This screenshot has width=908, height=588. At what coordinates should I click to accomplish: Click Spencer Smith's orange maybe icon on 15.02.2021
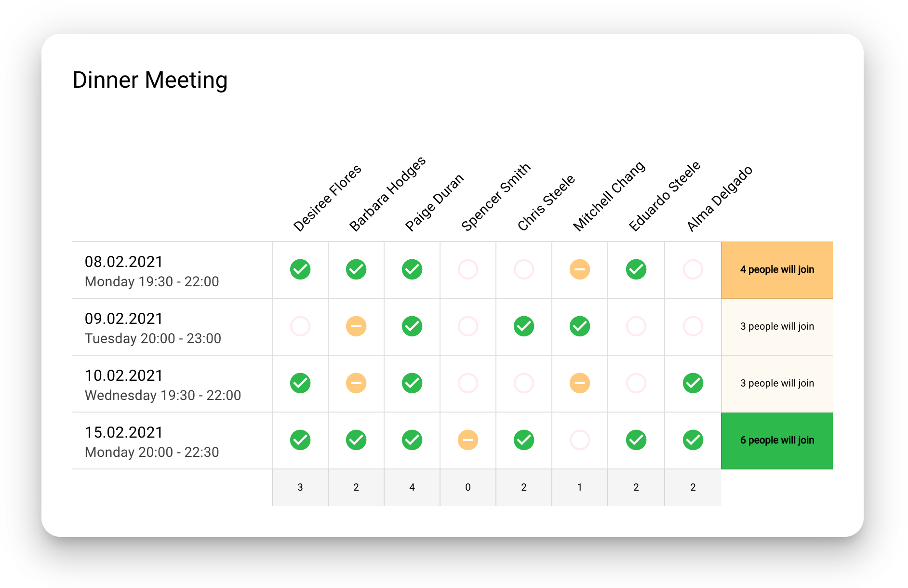coord(468,440)
